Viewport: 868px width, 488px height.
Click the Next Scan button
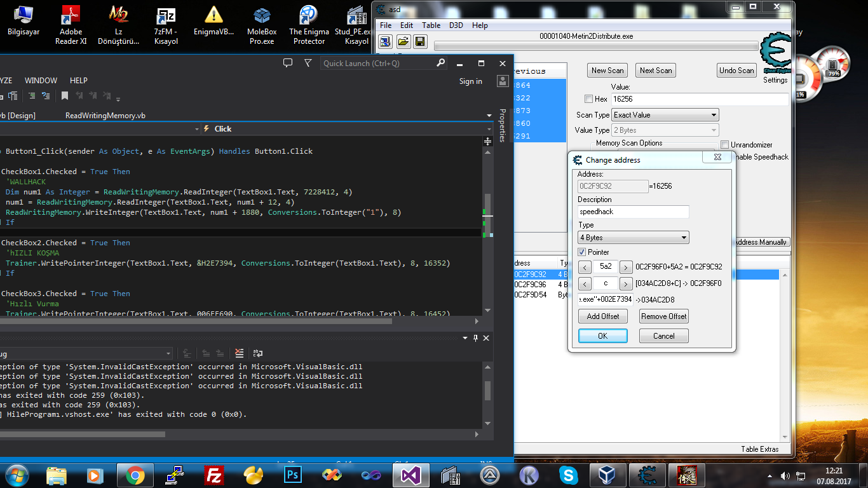[656, 71]
